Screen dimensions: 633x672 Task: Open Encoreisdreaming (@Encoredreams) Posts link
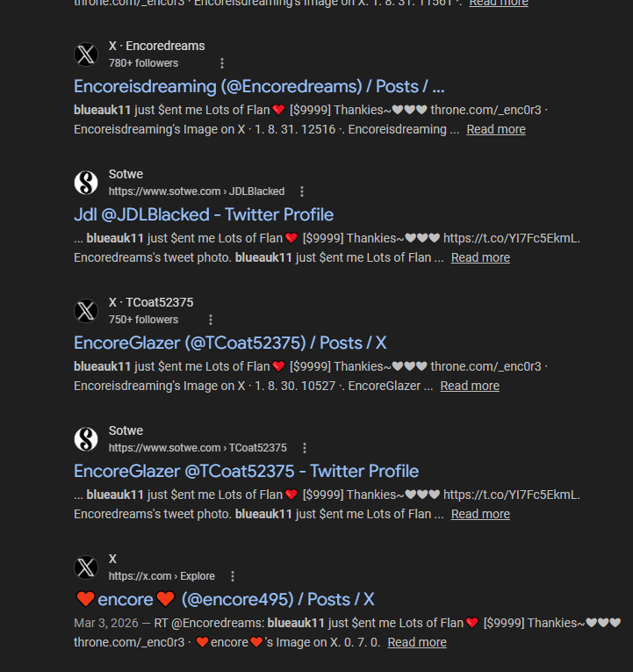[x=259, y=86]
